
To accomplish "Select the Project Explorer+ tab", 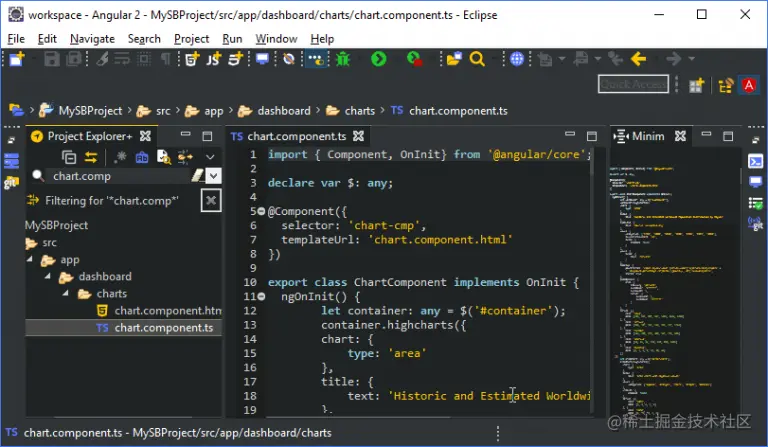I will coord(90,136).
